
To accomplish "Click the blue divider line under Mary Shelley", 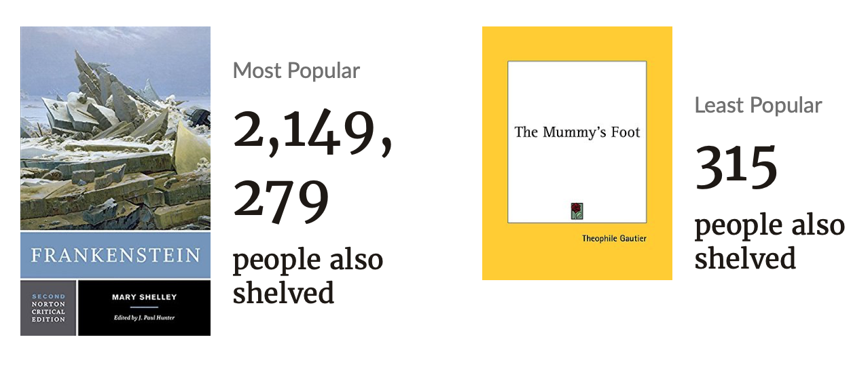I will (143, 307).
